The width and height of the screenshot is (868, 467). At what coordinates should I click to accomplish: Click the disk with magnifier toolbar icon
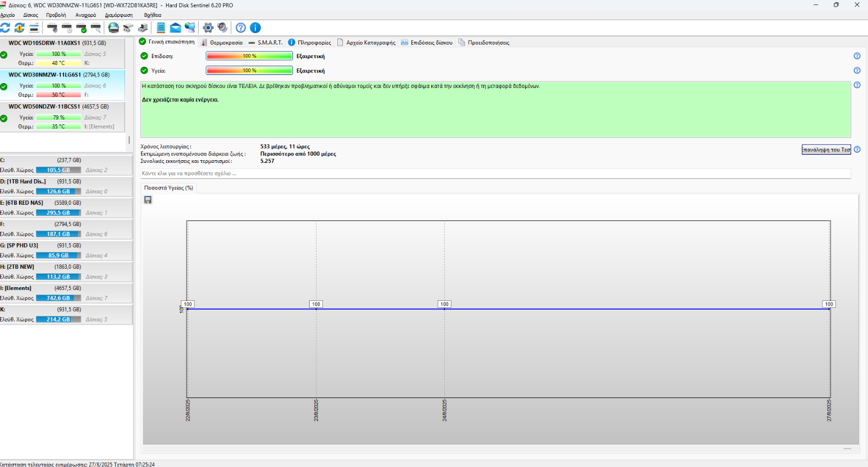(96, 28)
